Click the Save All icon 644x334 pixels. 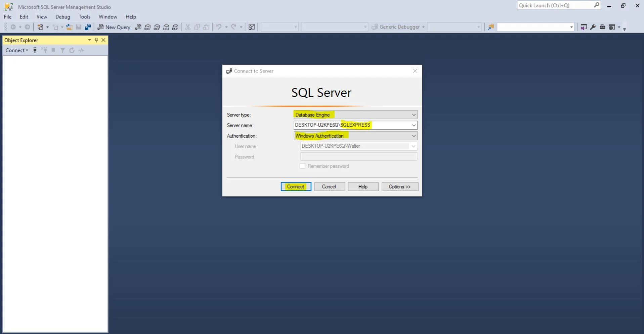click(x=88, y=27)
